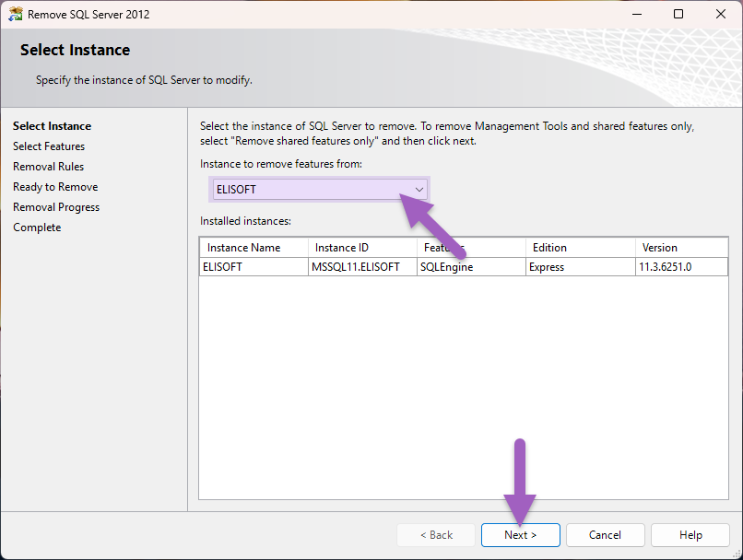This screenshot has width=743, height=560.
Task: Select the Select Features step
Action: point(49,146)
